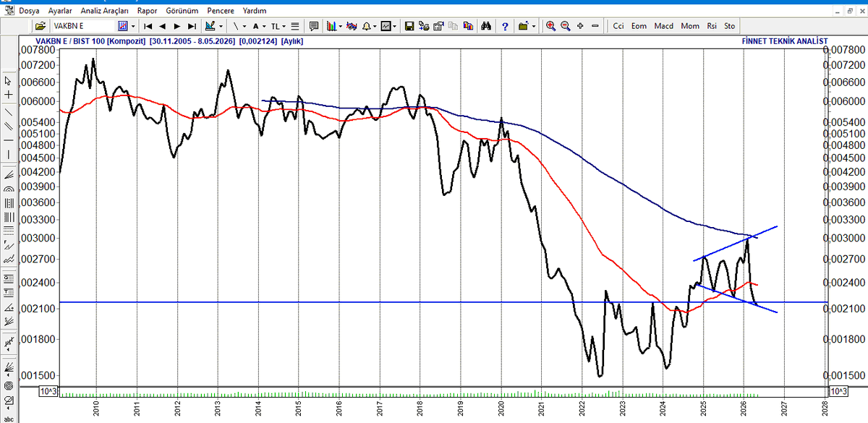Open file with the folder icon
868x423 pixels.
[x=41, y=26]
